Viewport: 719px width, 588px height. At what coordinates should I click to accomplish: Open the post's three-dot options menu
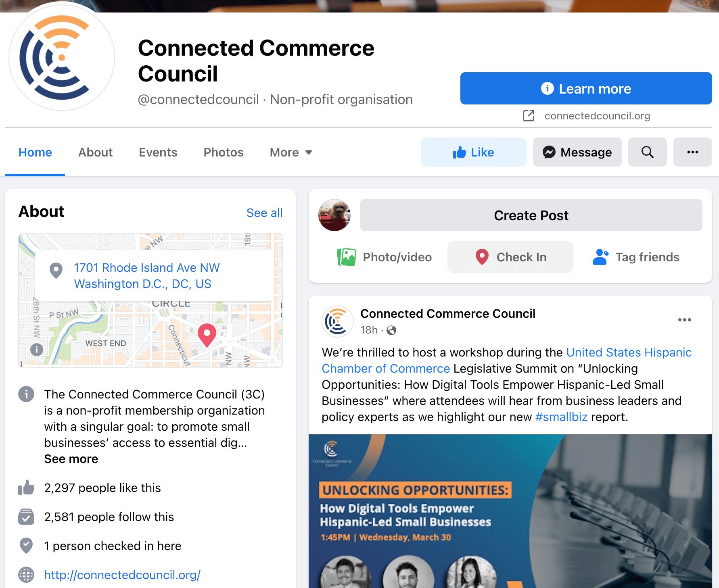pyautogui.click(x=684, y=320)
